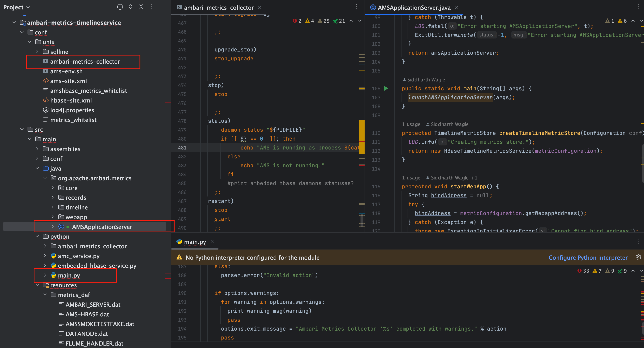The height and width of the screenshot is (348, 644).
Task: Open ambari-metrics-collector script file
Action: (x=85, y=61)
